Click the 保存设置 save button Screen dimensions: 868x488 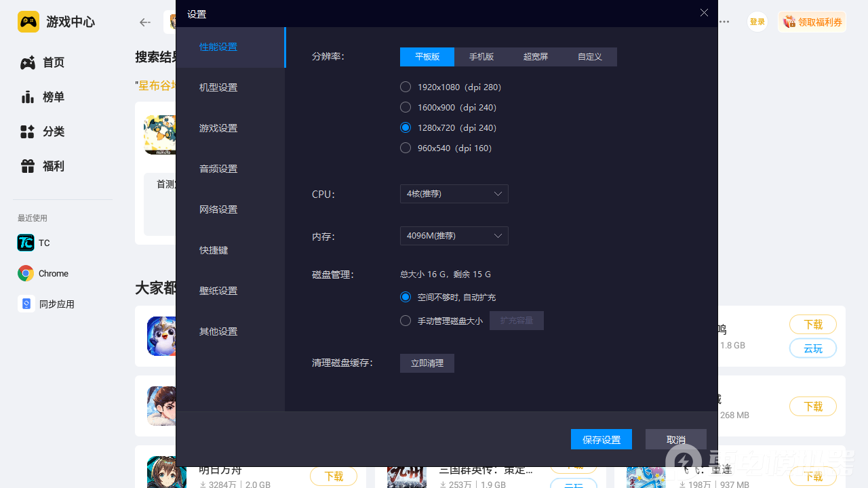pyautogui.click(x=601, y=439)
